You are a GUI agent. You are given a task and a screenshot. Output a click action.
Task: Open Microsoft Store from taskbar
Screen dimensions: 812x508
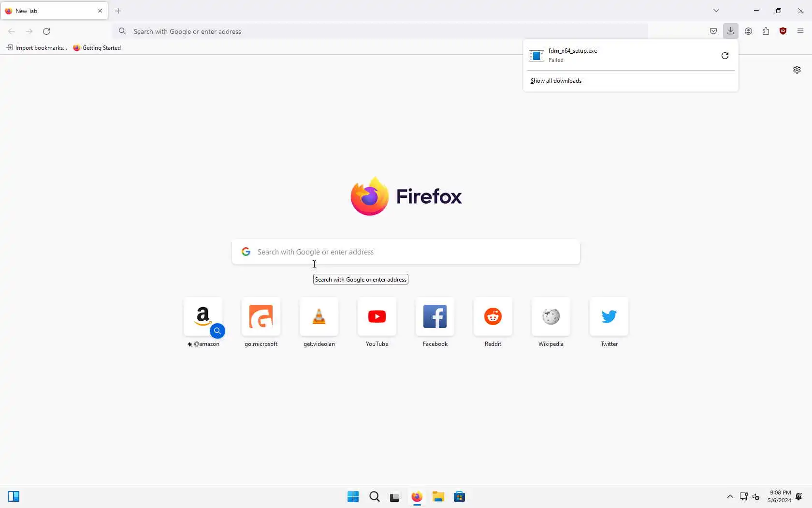460,497
